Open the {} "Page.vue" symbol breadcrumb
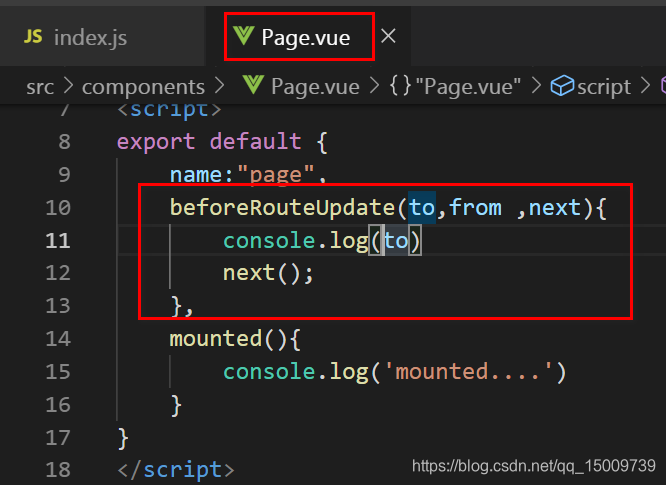The image size is (666, 485). (455, 87)
